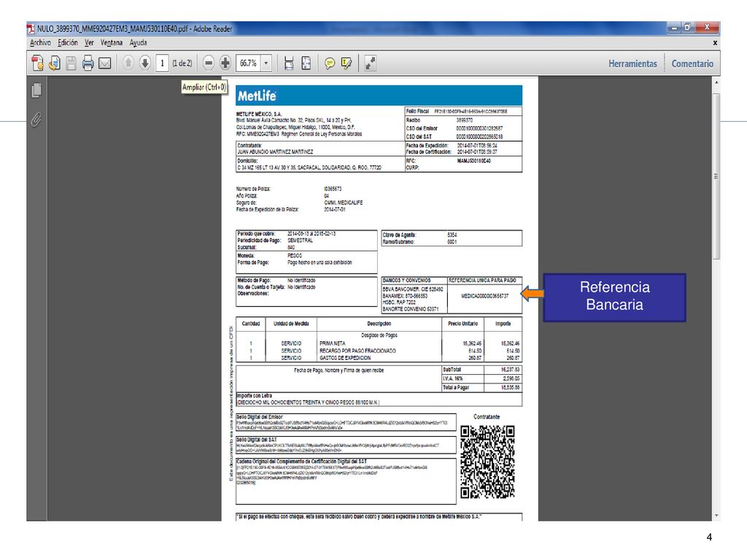The height and width of the screenshot is (560, 747).
Task: Click the SEMESTRAL payment periodicity value
Action: tap(300, 241)
